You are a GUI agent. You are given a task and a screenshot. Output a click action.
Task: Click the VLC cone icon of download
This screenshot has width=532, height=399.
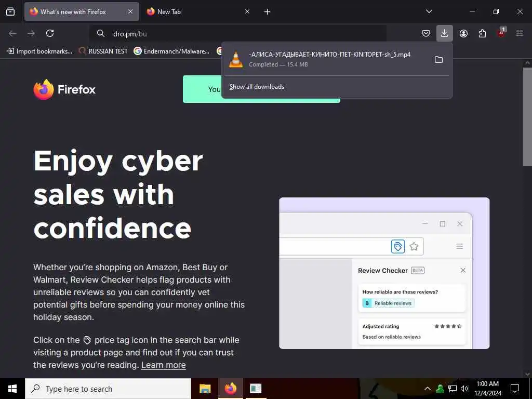point(236,59)
